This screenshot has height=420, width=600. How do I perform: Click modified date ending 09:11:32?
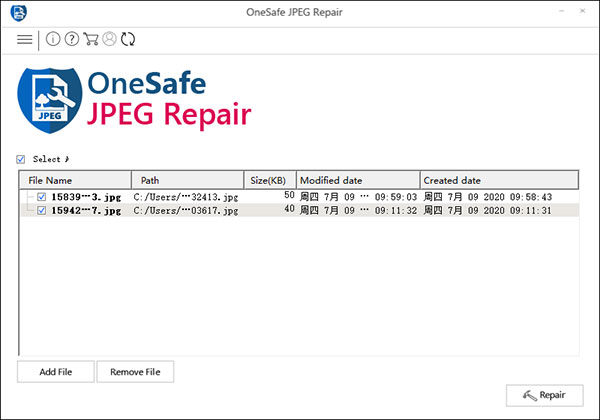[x=358, y=210]
